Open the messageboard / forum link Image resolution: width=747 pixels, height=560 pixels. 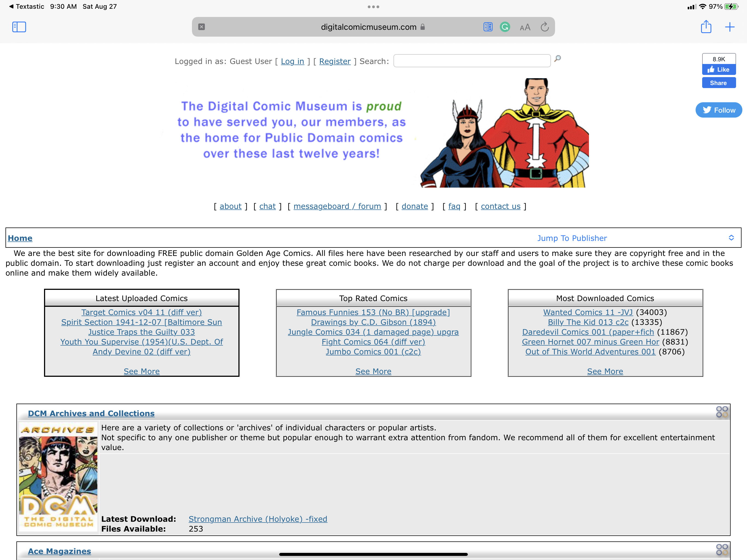click(337, 206)
